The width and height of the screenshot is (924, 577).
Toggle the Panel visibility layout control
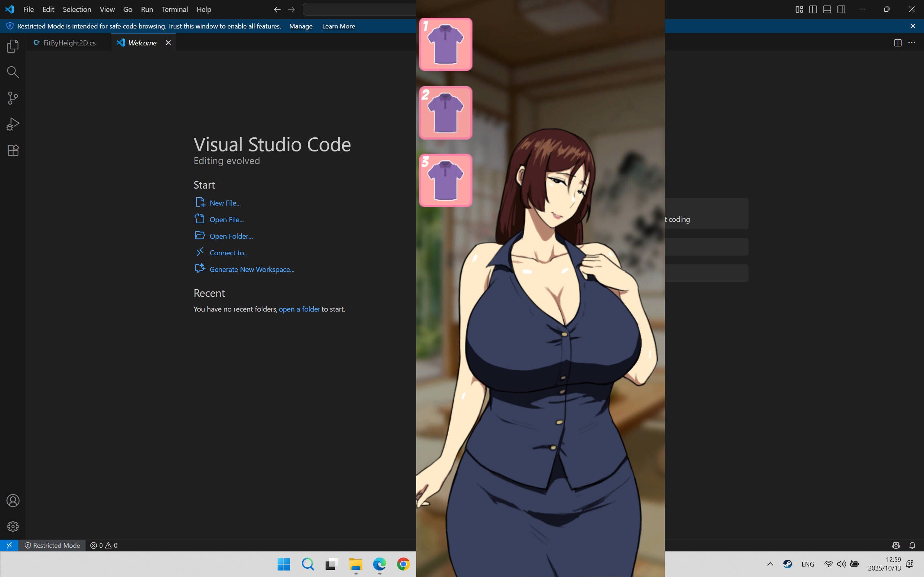tap(827, 9)
